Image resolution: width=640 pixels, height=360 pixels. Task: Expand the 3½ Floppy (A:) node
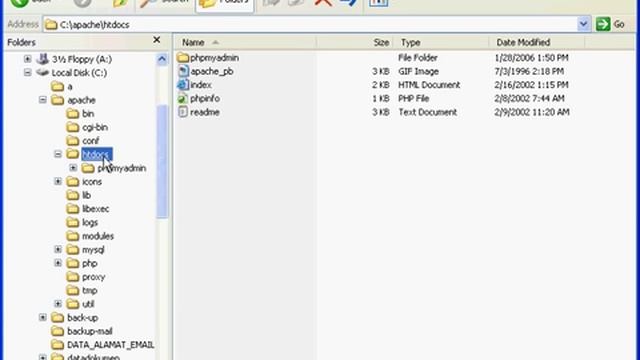point(27,59)
